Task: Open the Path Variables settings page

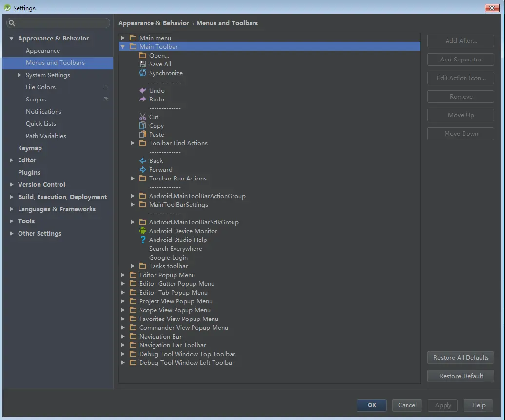Action: (46, 136)
